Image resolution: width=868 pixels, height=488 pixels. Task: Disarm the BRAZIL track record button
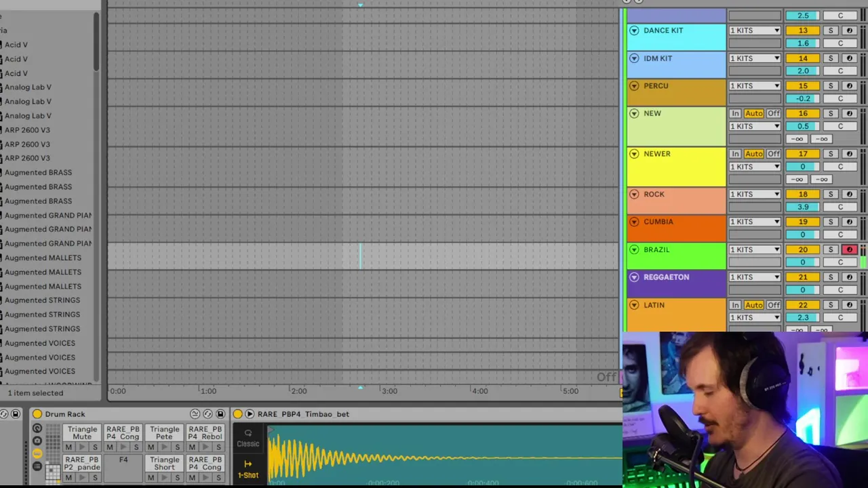click(849, 250)
